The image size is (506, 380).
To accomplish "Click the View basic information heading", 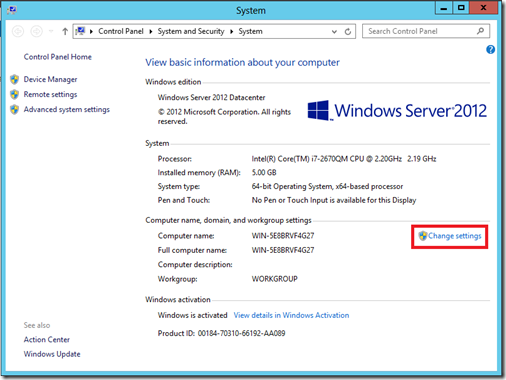I will click(242, 62).
